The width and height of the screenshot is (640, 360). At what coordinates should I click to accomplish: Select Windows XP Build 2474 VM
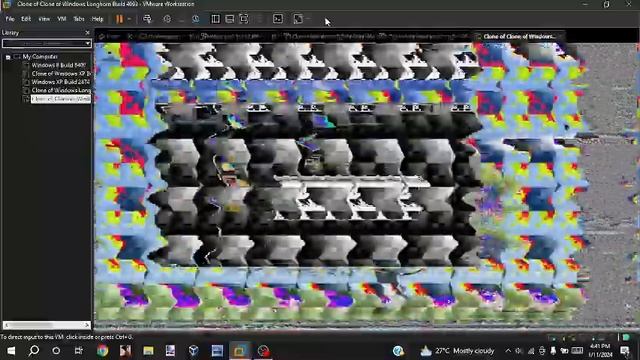(61, 82)
